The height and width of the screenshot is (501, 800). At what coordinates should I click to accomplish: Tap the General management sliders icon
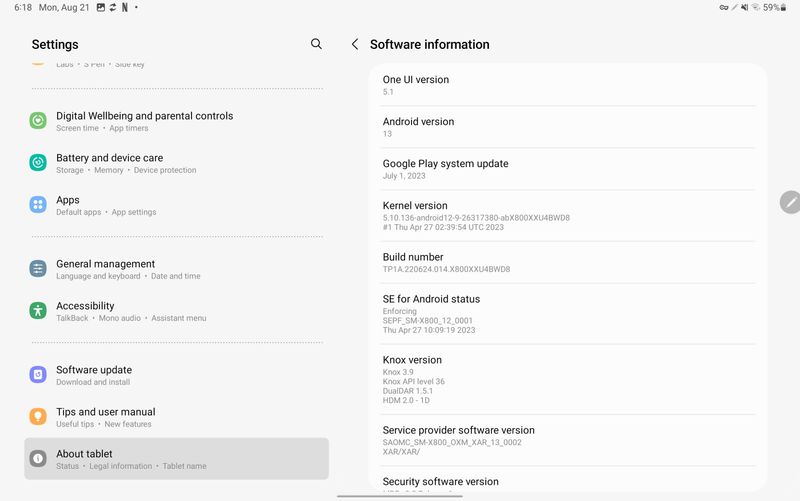pyautogui.click(x=38, y=269)
